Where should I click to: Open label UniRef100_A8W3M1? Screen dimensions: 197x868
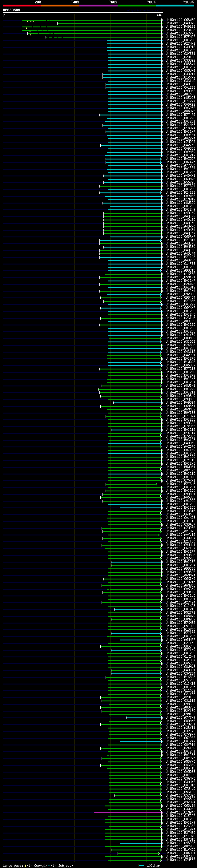click(x=180, y=386)
